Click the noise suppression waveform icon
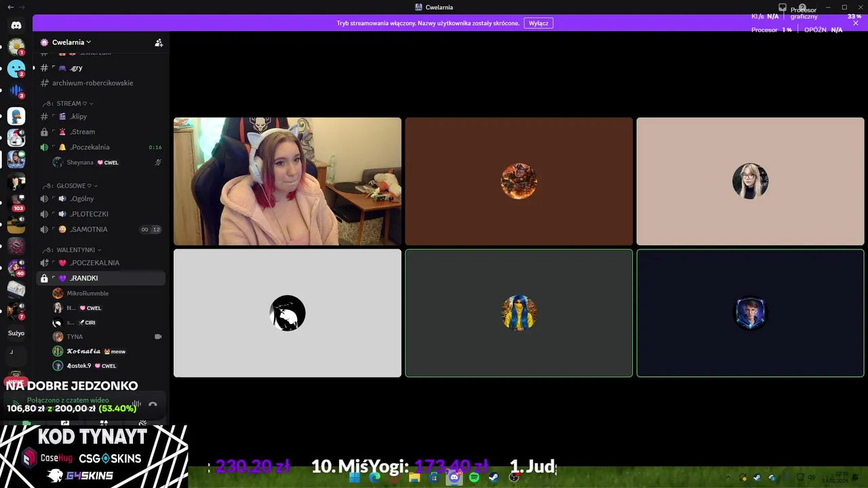Viewport: 868px width, 488px height. 136,405
